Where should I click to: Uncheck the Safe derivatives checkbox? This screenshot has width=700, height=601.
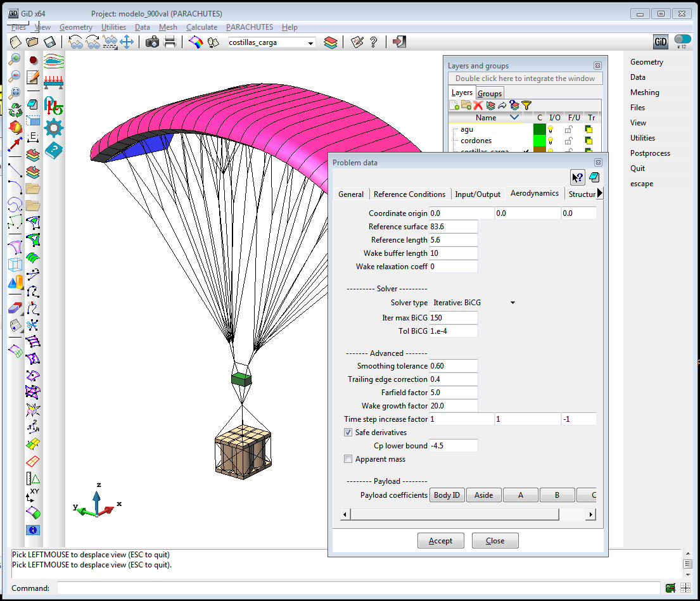[348, 433]
